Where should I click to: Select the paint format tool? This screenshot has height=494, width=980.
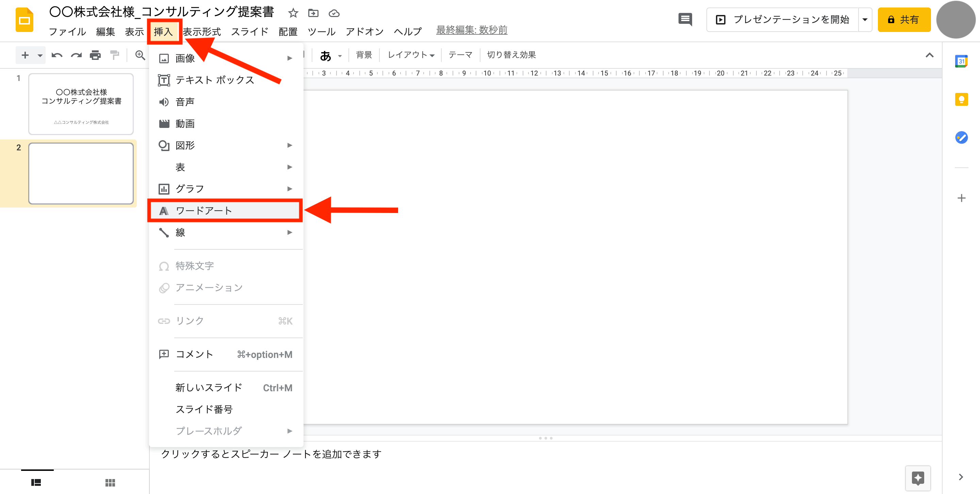tap(115, 55)
